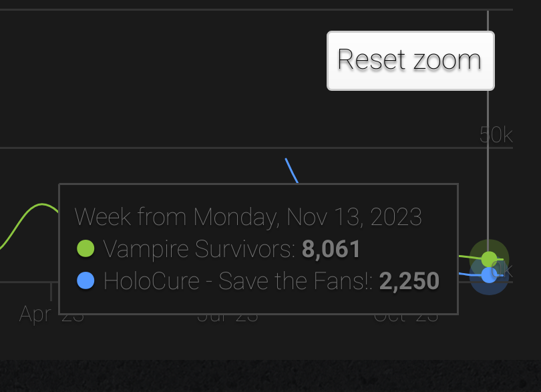The image size is (541, 392).
Task: Click the 2,250 value in tooltip
Action: 409,280
